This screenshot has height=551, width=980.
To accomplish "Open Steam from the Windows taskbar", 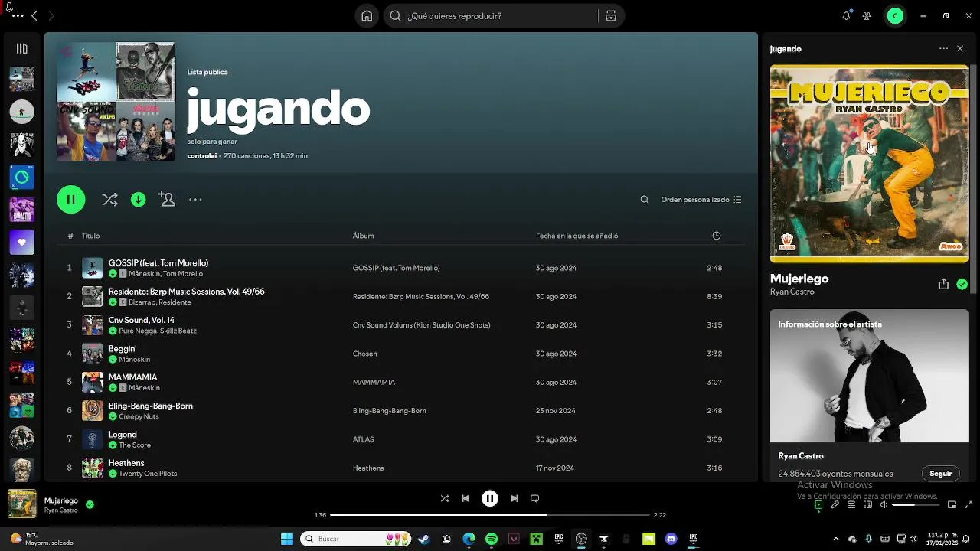I will (424, 539).
